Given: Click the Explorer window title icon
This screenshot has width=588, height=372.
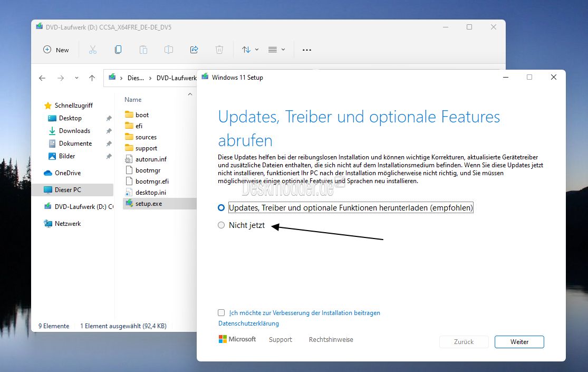Looking at the screenshot, I should point(40,27).
